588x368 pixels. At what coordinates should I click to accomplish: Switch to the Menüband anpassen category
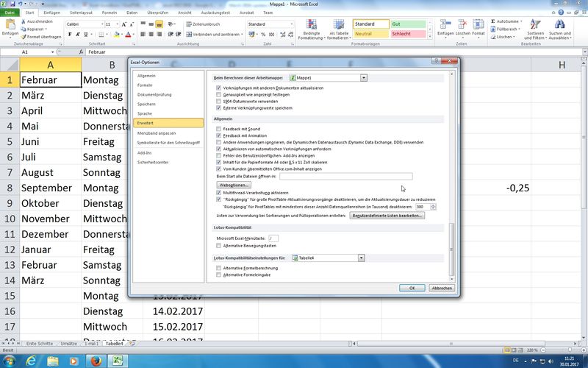tap(155, 132)
